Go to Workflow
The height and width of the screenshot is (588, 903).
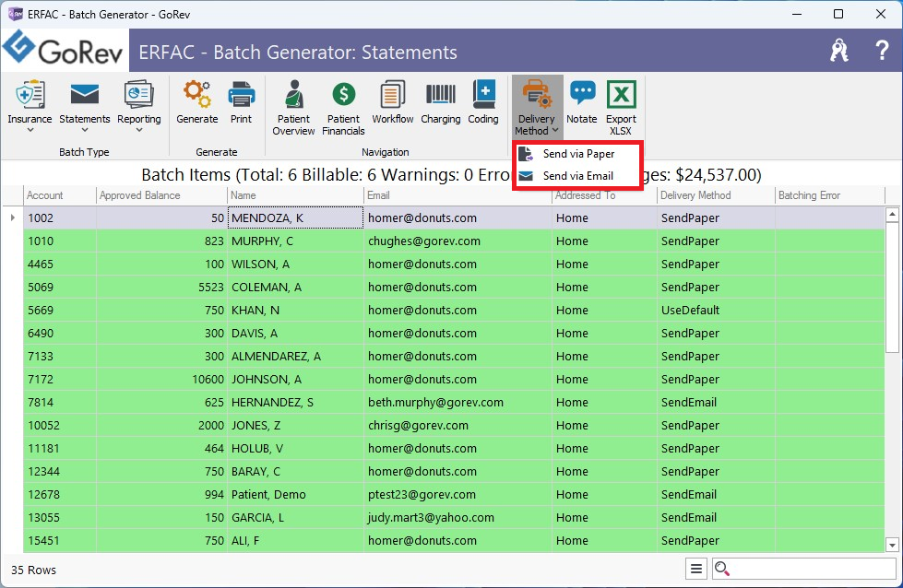[392, 102]
